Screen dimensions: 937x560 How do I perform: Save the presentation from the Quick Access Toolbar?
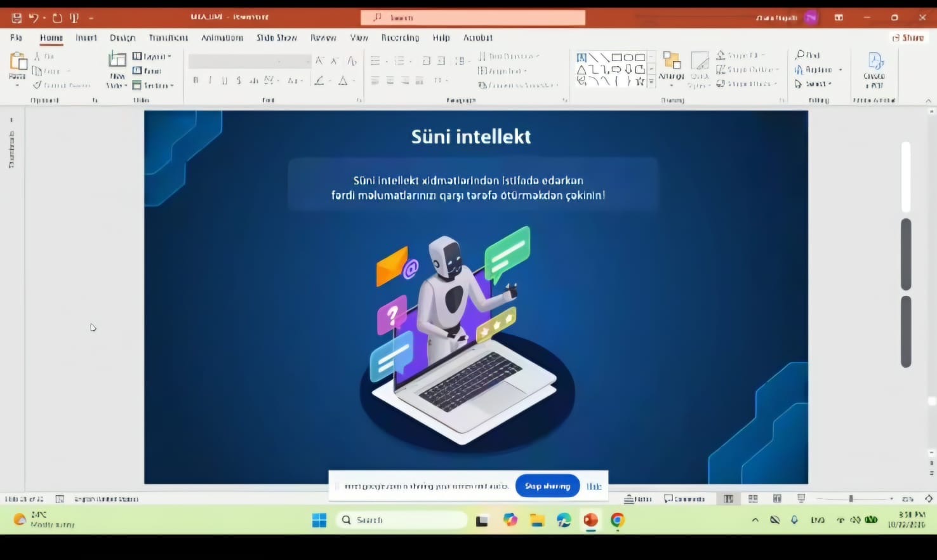17,18
